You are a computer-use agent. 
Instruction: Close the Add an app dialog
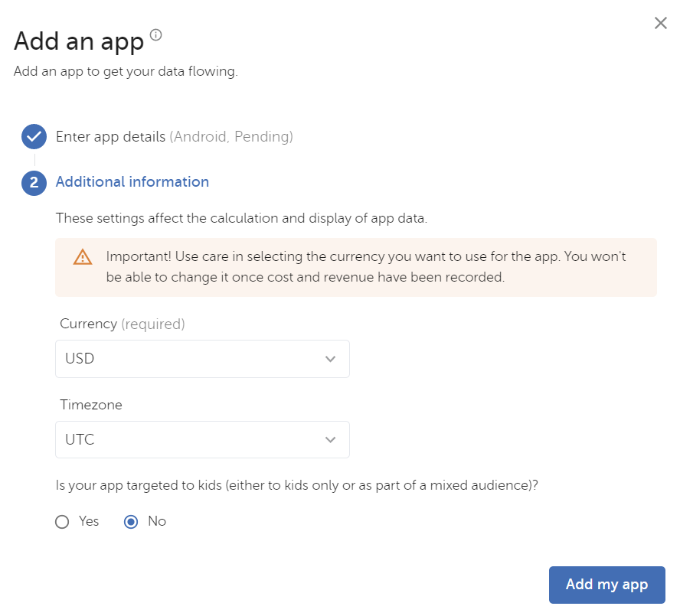click(x=661, y=23)
